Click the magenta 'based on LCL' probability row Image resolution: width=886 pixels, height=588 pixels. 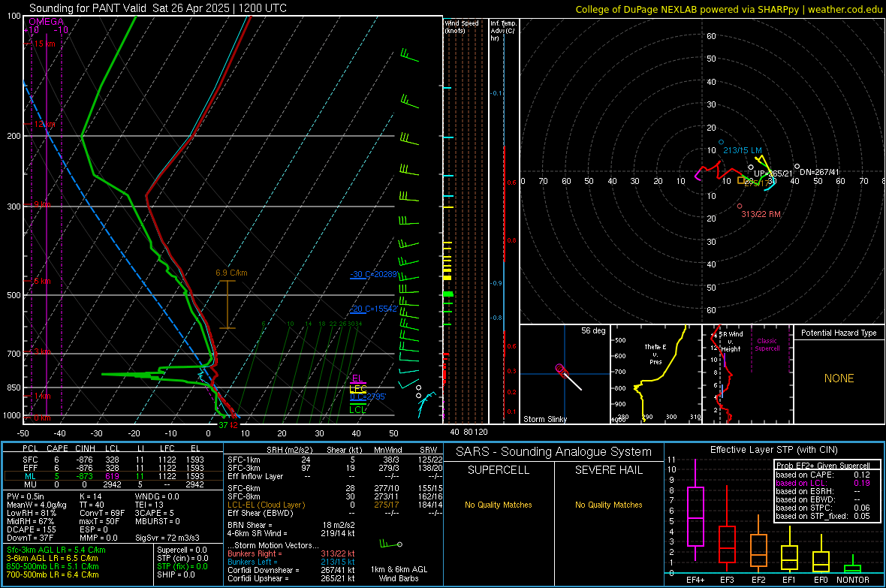(x=823, y=483)
